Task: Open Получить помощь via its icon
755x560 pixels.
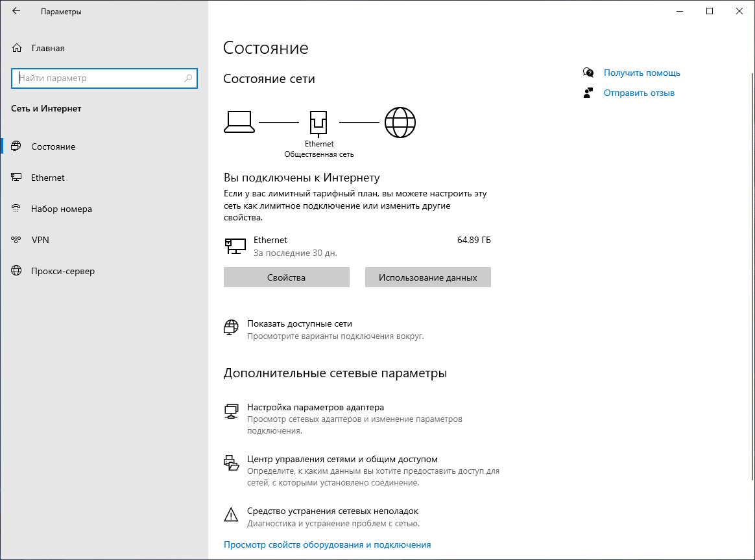Action: tap(588, 73)
